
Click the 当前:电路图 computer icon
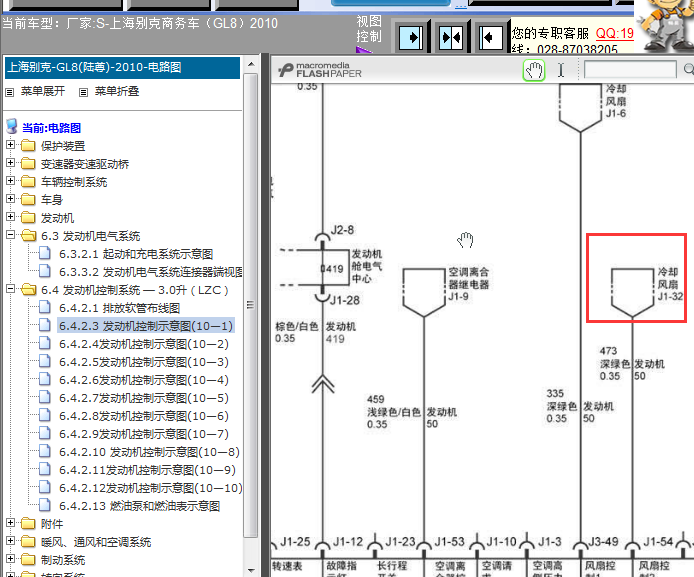click(x=12, y=127)
